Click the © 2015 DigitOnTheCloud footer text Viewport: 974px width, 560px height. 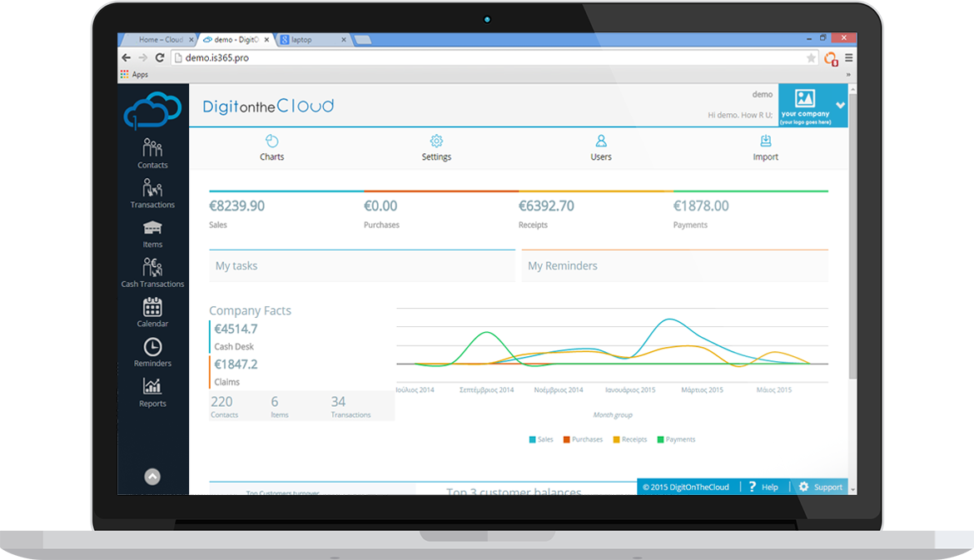click(x=686, y=488)
